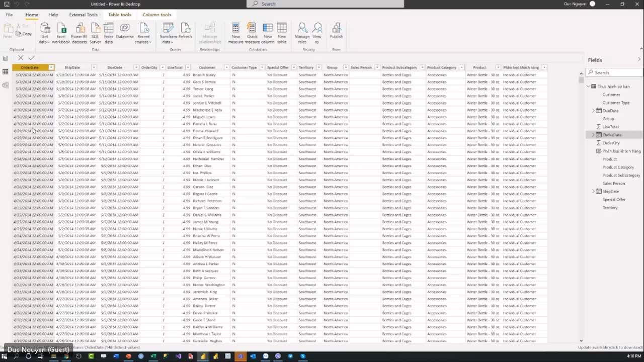This screenshot has height=362, width=644.
Task: Expand the OrderDate hierarchy in Fields
Action: (593, 135)
